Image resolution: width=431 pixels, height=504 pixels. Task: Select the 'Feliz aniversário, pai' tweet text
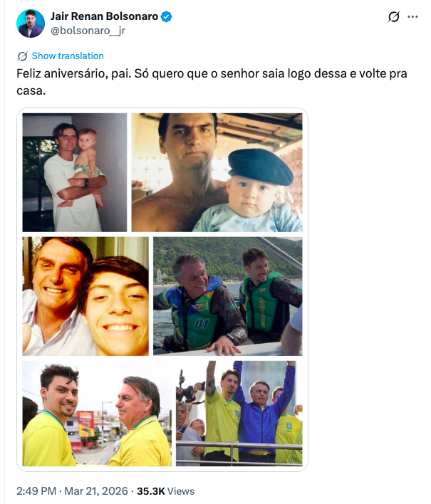pyautogui.click(x=212, y=82)
